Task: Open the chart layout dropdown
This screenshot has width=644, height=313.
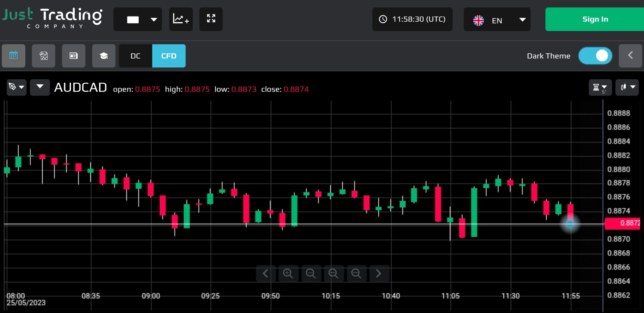Action: click(x=137, y=19)
